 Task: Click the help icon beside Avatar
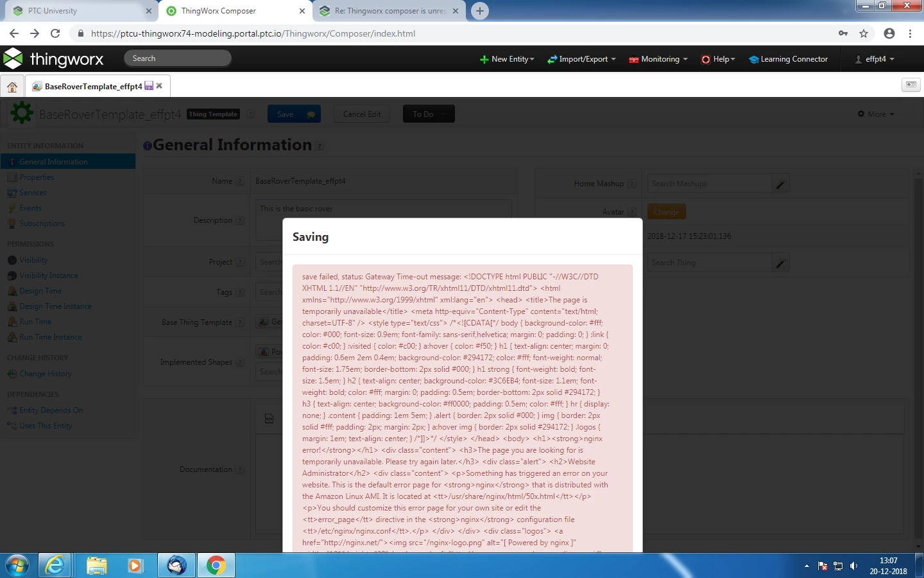tap(632, 212)
